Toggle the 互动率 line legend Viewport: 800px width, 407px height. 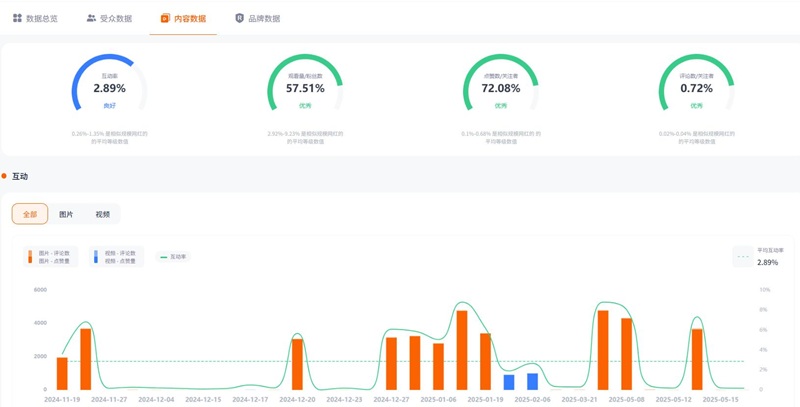174,257
